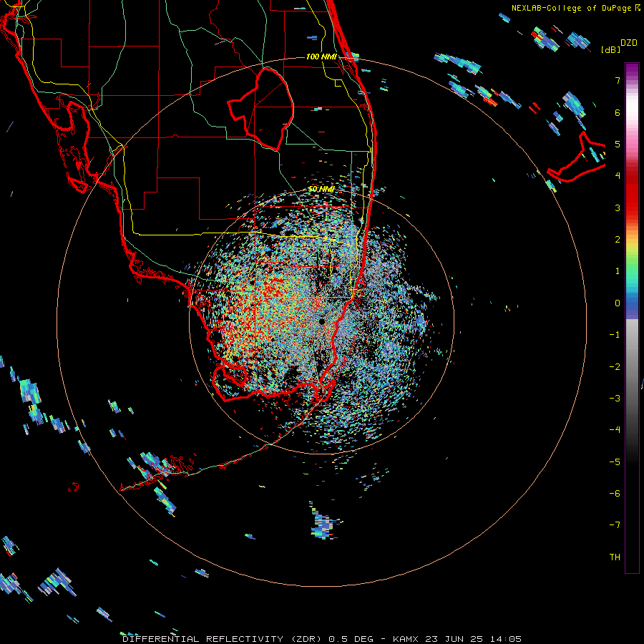Click the black radar site dot at center
Screen dimensions: 644x644
tap(321, 321)
